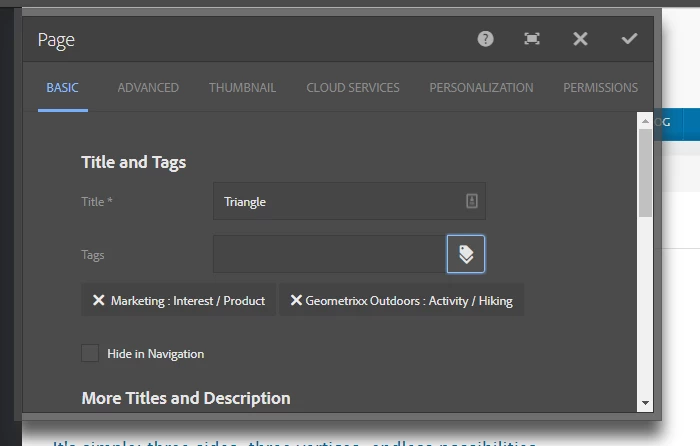Go to the Thumbnail tab
Viewport: 700px width, 446px height.
point(242,88)
